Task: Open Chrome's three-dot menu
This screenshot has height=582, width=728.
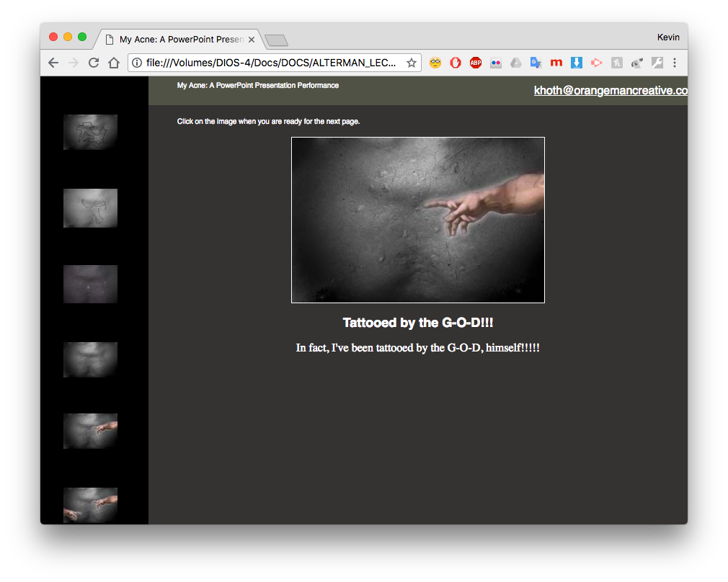Action: (675, 63)
